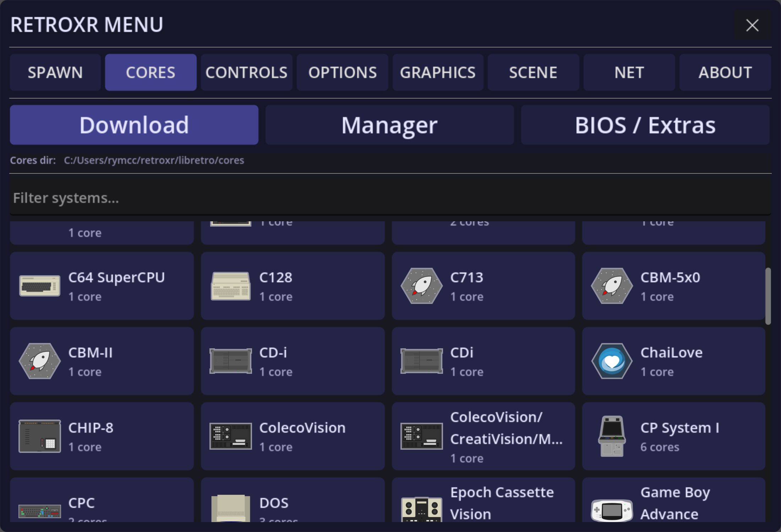
Task: Click the CBM-5x0 name label
Action: point(670,277)
